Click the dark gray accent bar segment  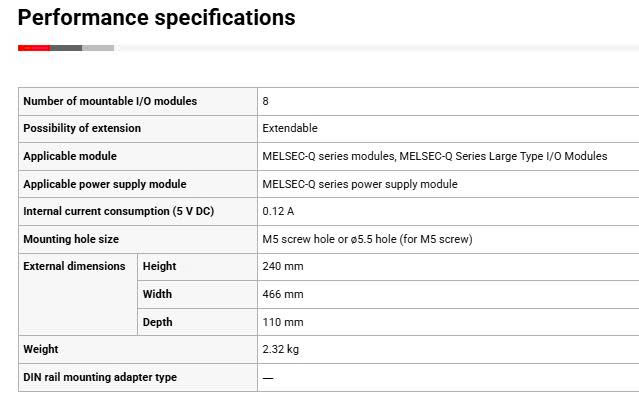66,47
